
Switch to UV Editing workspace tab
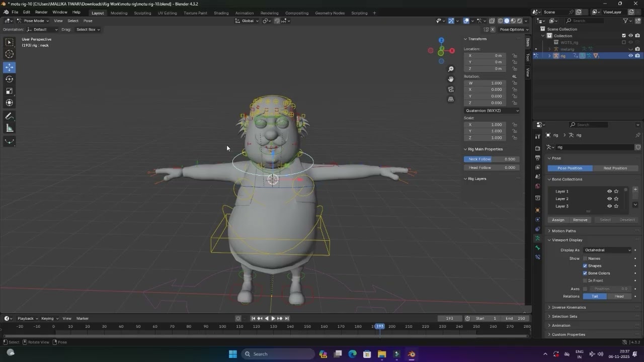tap(167, 13)
